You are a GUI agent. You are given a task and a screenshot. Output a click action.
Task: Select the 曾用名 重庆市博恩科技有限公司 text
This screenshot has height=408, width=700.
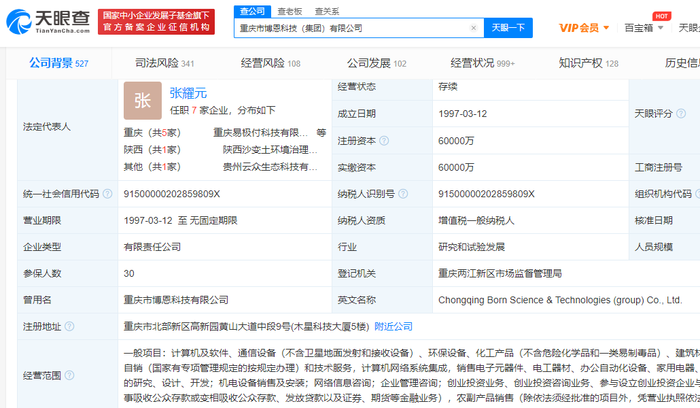176,300
